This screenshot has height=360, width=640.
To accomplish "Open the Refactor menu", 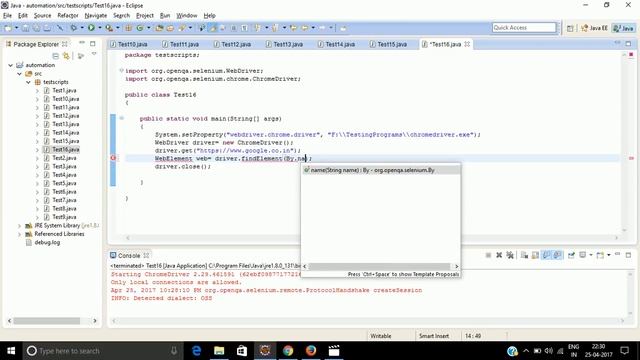I will pyautogui.click(x=68, y=16).
